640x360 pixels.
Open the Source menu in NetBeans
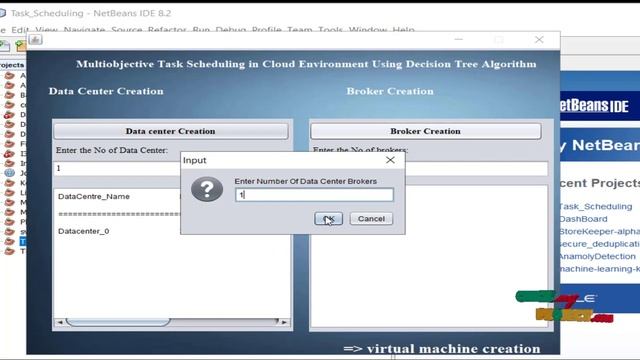click(127, 30)
